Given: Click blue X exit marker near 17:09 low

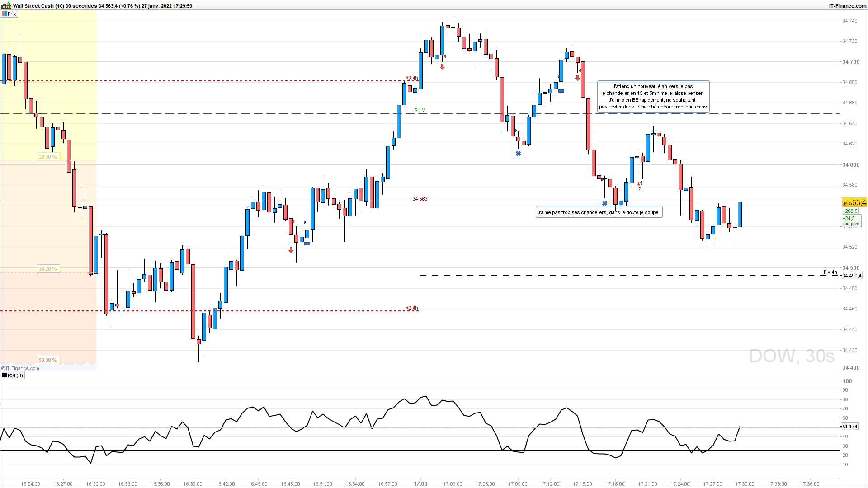Looking at the screenshot, I should [x=518, y=154].
